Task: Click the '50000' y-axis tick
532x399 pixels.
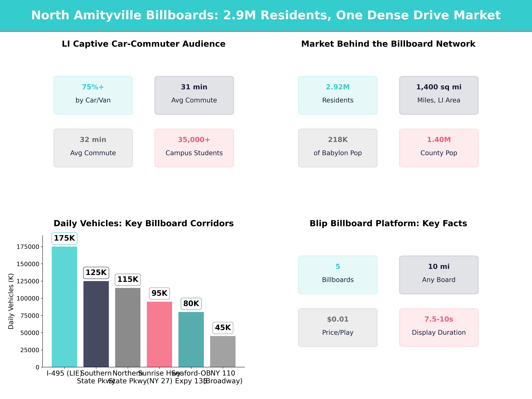Action: tap(30, 333)
